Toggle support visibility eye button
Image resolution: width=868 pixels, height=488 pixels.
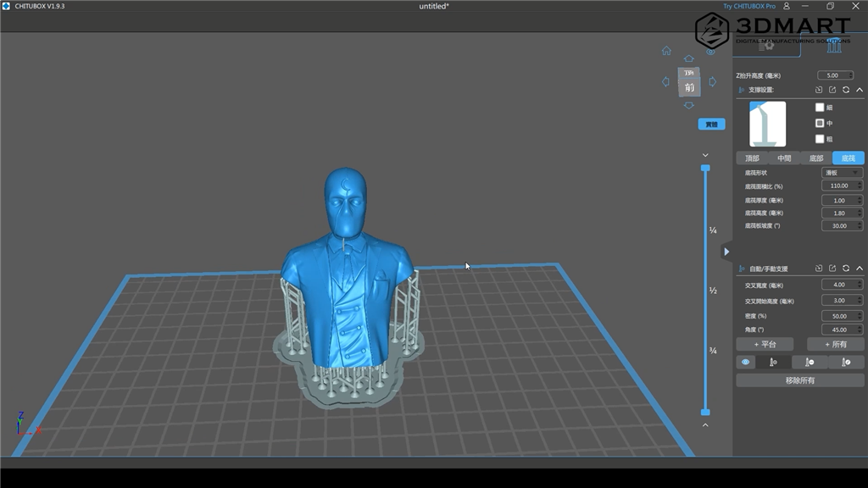click(x=746, y=362)
